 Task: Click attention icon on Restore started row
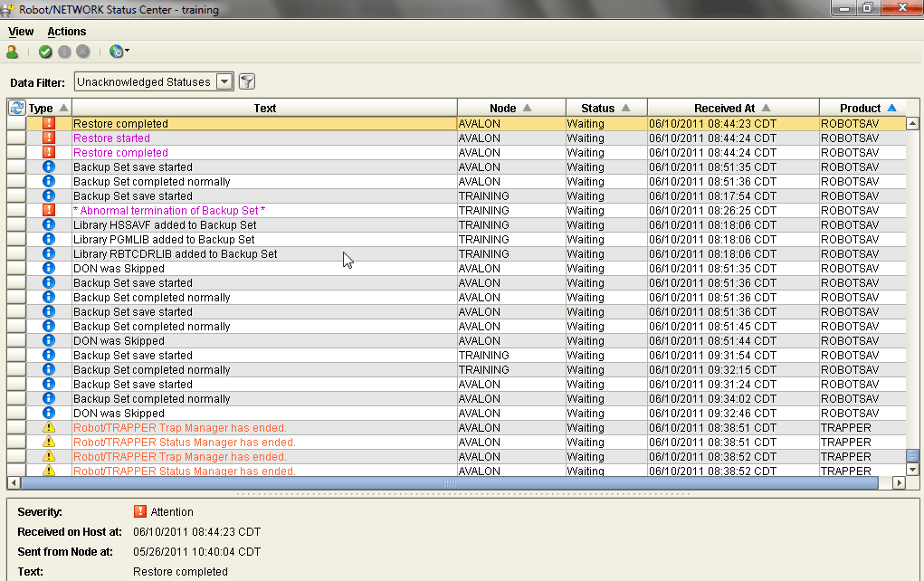pos(49,138)
